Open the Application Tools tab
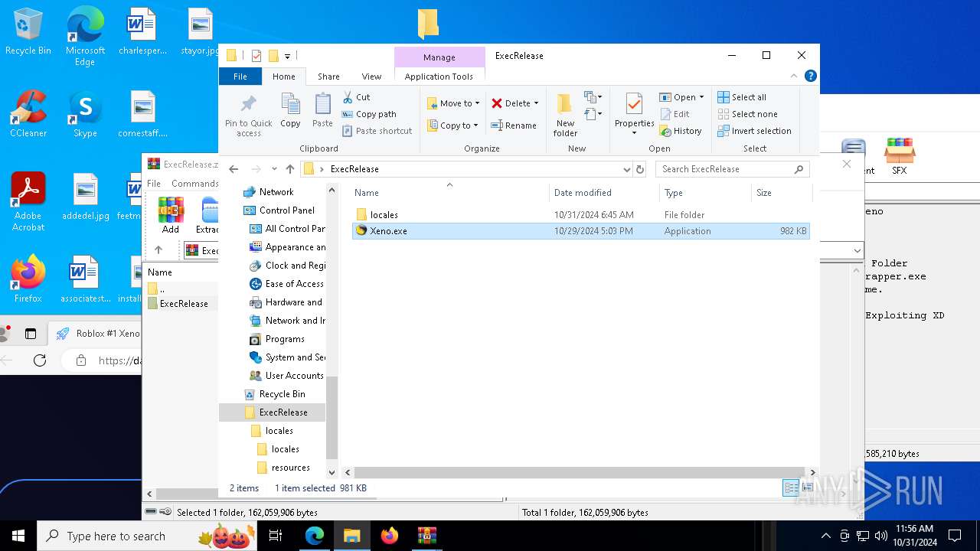This screenshot has height=551, width=980. click(439, 77)
